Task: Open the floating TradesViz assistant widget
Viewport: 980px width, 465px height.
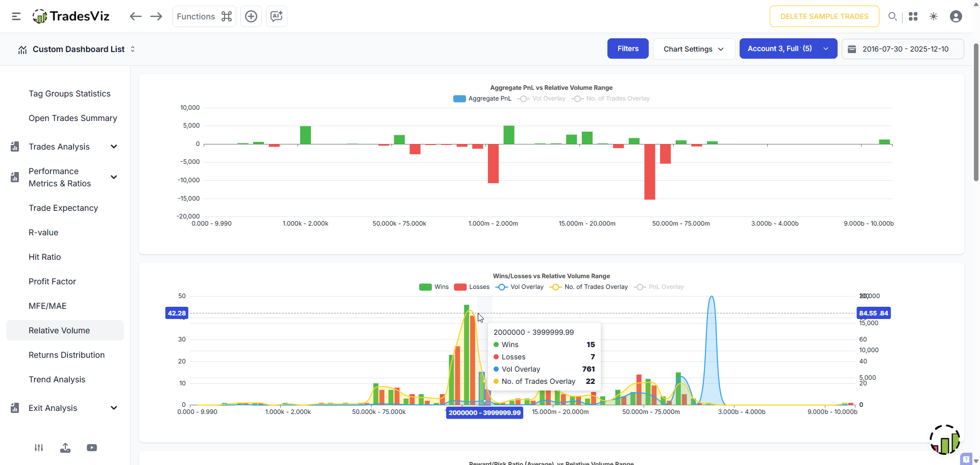Action: [x=945, y=439]
